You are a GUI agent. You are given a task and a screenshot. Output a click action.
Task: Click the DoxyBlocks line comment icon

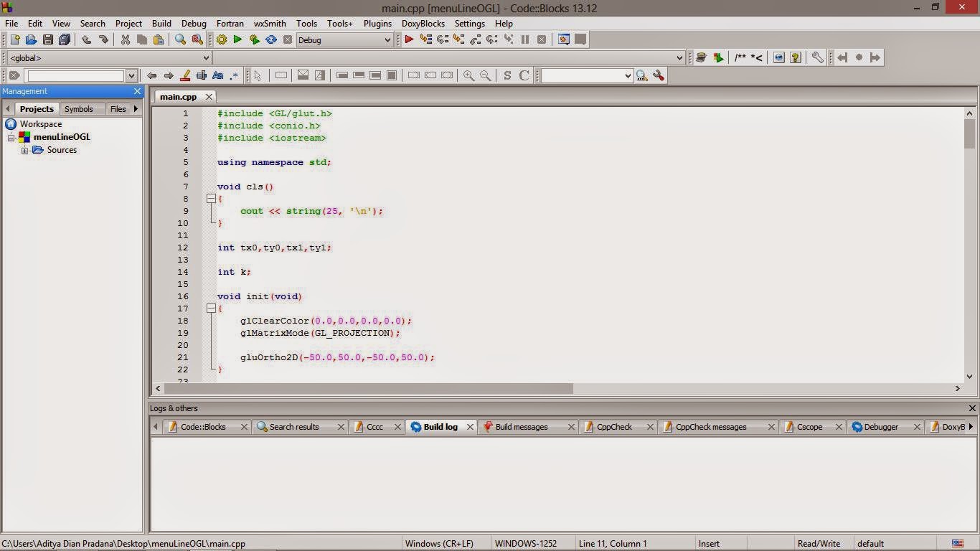click(x=757, y=58)
